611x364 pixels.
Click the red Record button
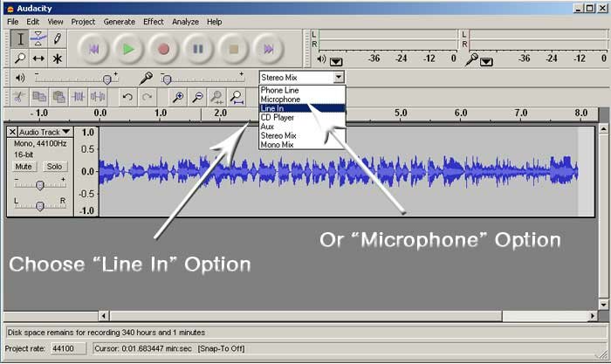coord(164,49)
